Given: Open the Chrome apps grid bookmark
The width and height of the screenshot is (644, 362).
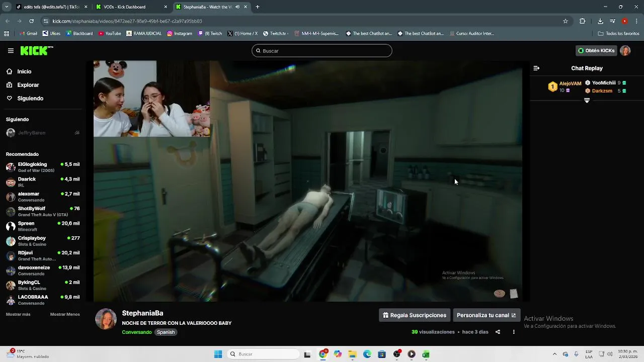Looking at the screenshot, I should 7,34.
